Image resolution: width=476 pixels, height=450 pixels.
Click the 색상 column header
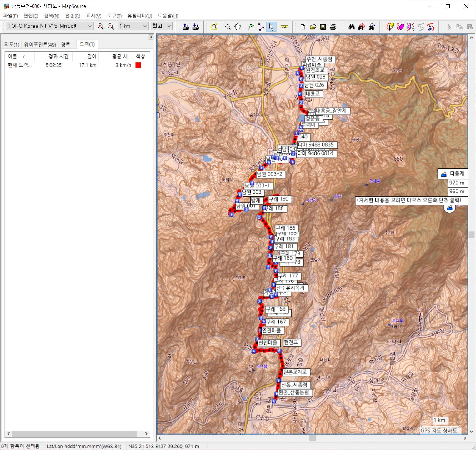pos(141,56)
